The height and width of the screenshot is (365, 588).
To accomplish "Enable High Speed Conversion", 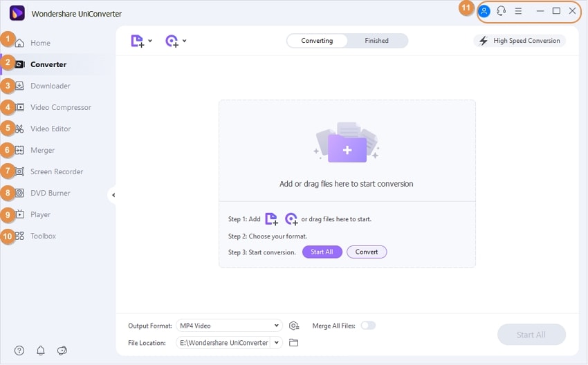I will pos(520,41).
